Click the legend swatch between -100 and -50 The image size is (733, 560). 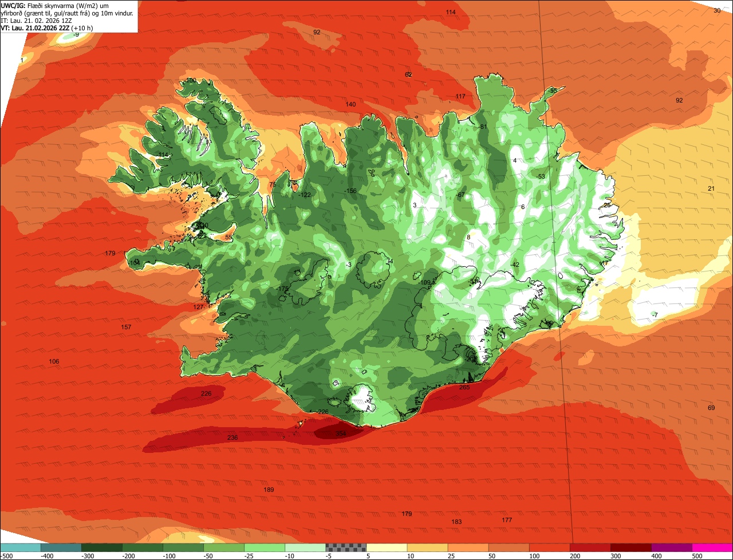(183, 547)
